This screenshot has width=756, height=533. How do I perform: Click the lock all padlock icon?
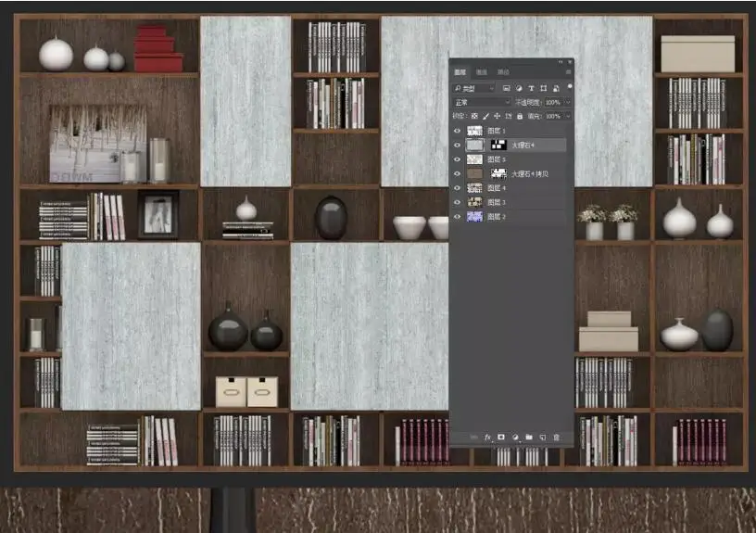coord(520,116)
